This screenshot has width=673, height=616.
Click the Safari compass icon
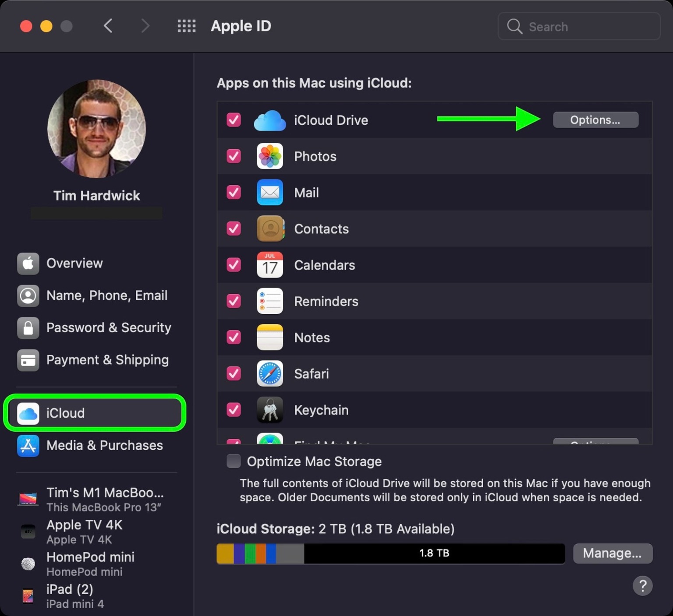click(270, 373)
